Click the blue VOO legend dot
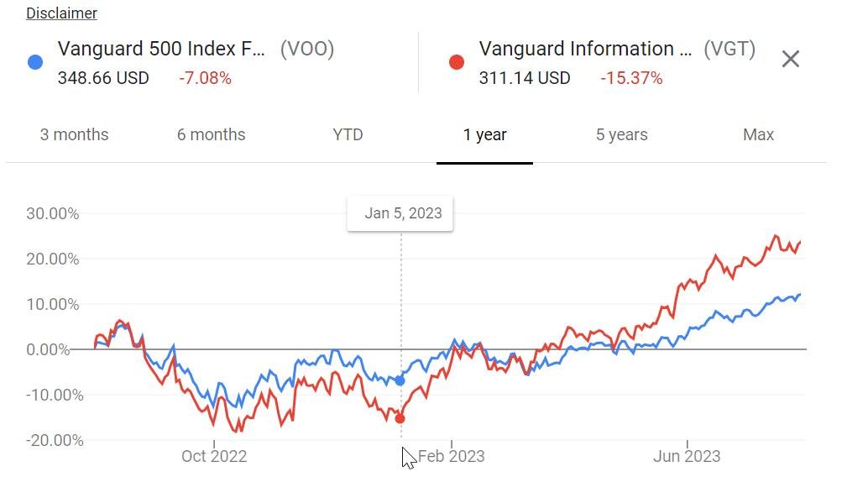The image size is (868, 498). point(35,62)
